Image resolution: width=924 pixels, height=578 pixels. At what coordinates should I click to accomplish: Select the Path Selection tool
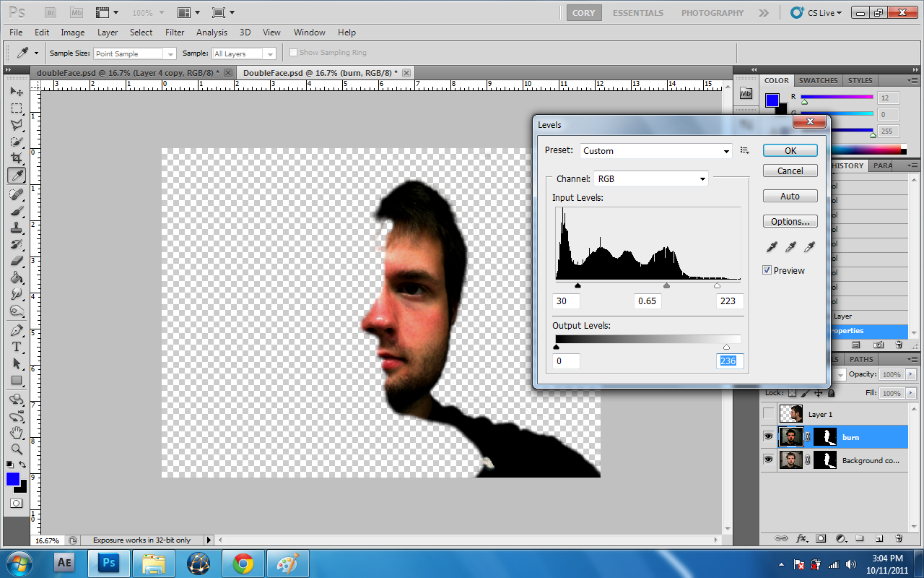(x=16, y=363)
